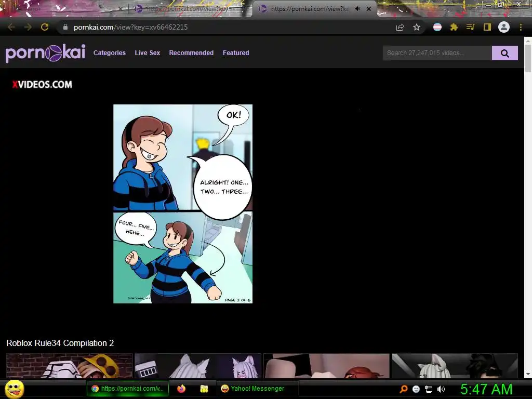Click the smiley face system tray icon
Image resolution: width=532 pixels, height=399 pixels.
tap(416, 389)
